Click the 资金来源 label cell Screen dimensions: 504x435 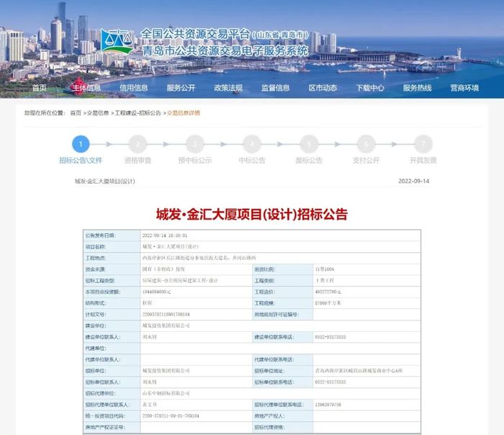[x=112, y=269]
